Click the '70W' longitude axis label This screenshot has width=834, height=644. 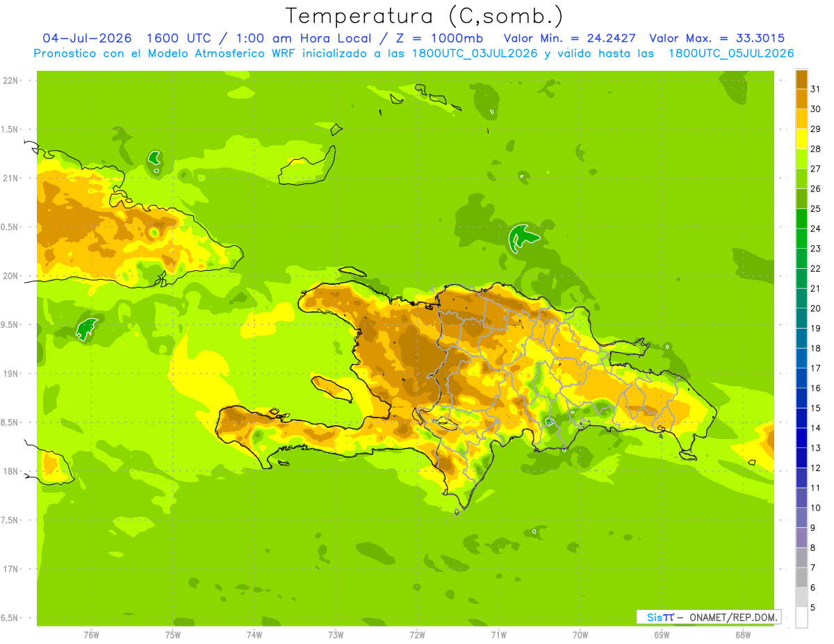[580, 635]
